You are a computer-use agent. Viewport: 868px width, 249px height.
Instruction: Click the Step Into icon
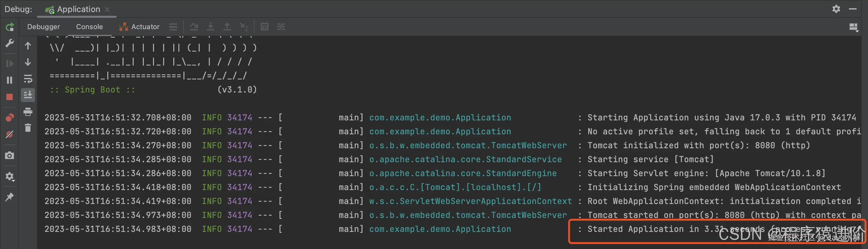coord(211,27)
